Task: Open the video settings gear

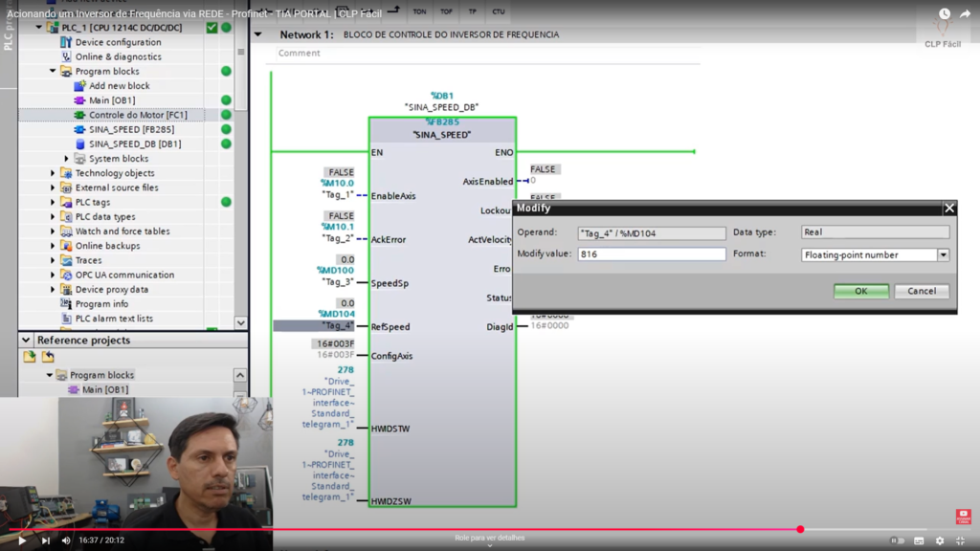Action: 940,541
